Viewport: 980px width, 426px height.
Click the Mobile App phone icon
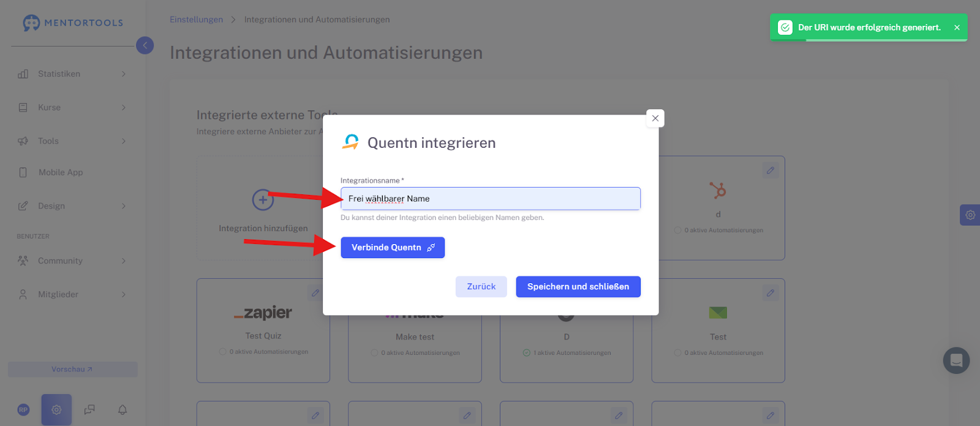(x=23, y=172)
